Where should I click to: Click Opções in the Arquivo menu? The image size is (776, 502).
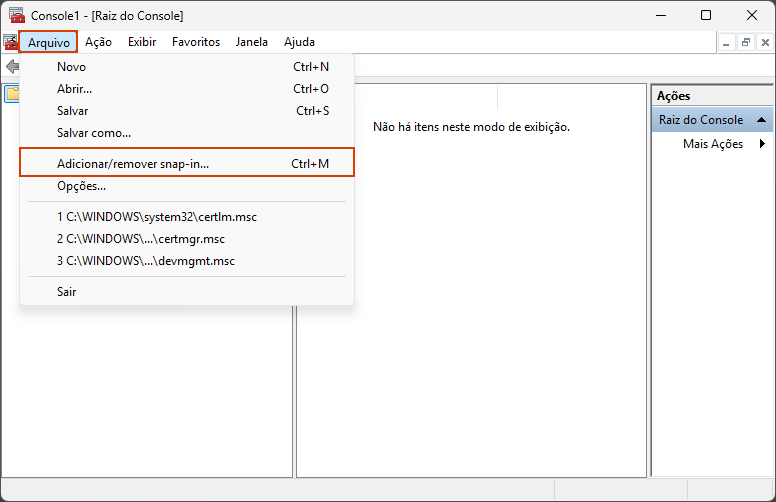pos(82,186)
